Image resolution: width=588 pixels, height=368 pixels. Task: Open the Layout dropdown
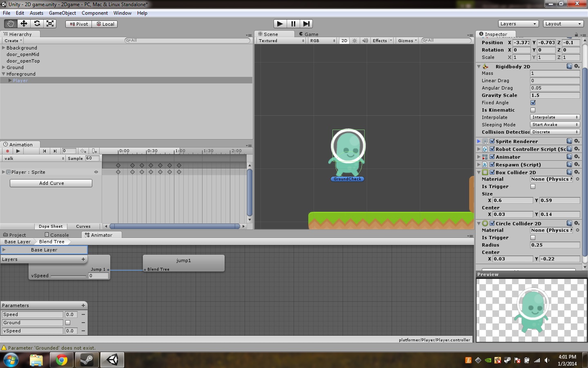[x=563, y=24]
